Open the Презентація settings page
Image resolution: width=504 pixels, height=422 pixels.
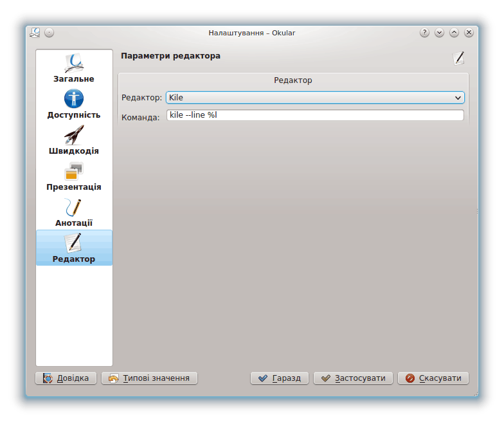tap(74, 176)
